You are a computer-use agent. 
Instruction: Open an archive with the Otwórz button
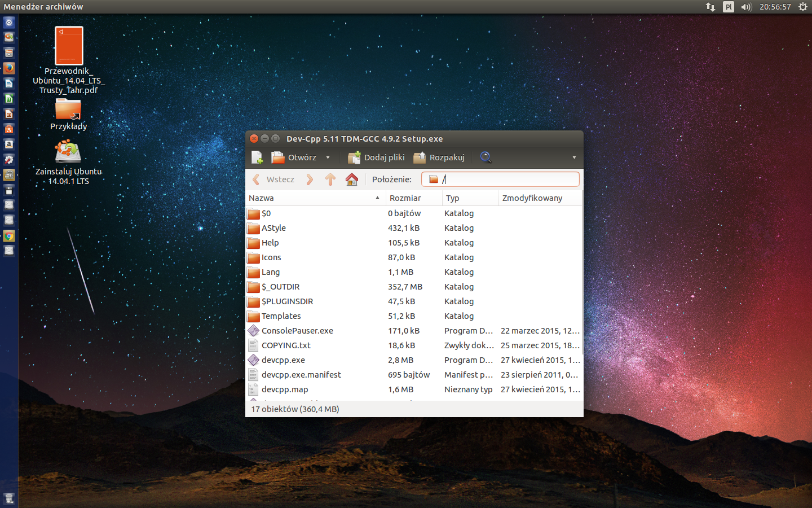pyautogui.click(x=294, y=157)
